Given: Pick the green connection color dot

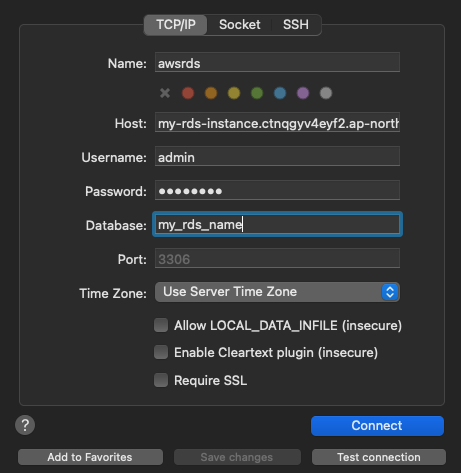Looking at the screenshot, I should coord(257,93).
